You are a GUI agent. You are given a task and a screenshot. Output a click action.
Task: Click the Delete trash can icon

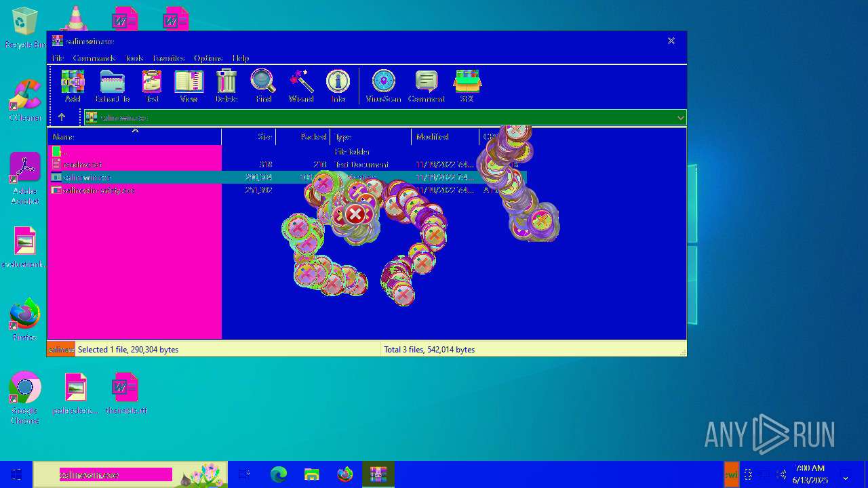pyautogui.click(x=226, y=86)
